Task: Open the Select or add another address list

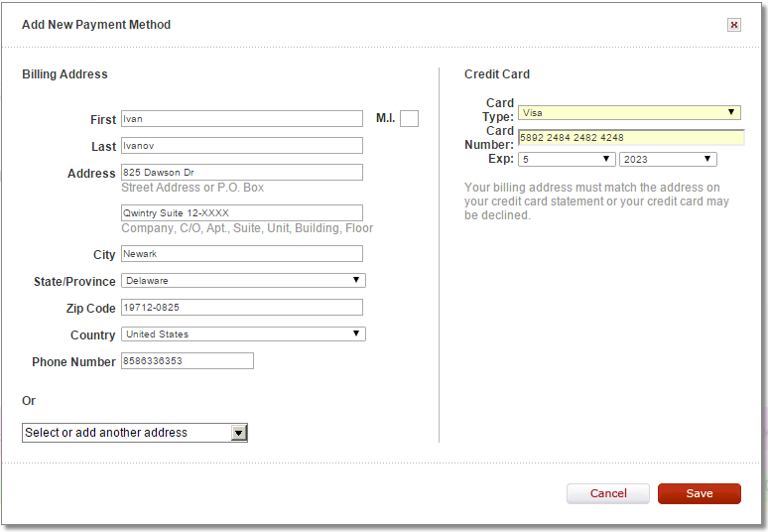Action: [x=135, y=433]
